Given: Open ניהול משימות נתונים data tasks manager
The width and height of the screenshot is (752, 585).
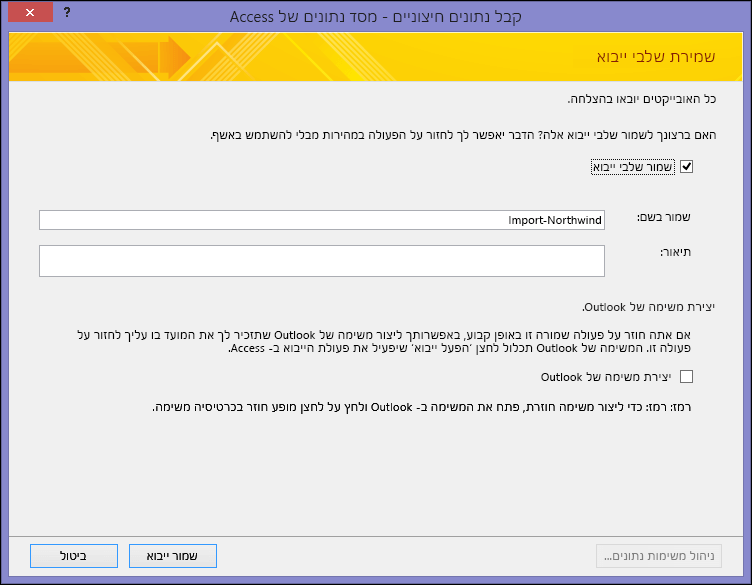Looking at the screenshot, I should [x=659, y=556].
